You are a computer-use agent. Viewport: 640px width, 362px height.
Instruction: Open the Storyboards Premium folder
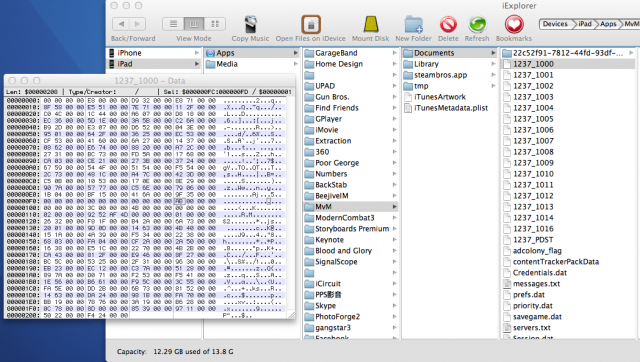(x=351, y=229)
